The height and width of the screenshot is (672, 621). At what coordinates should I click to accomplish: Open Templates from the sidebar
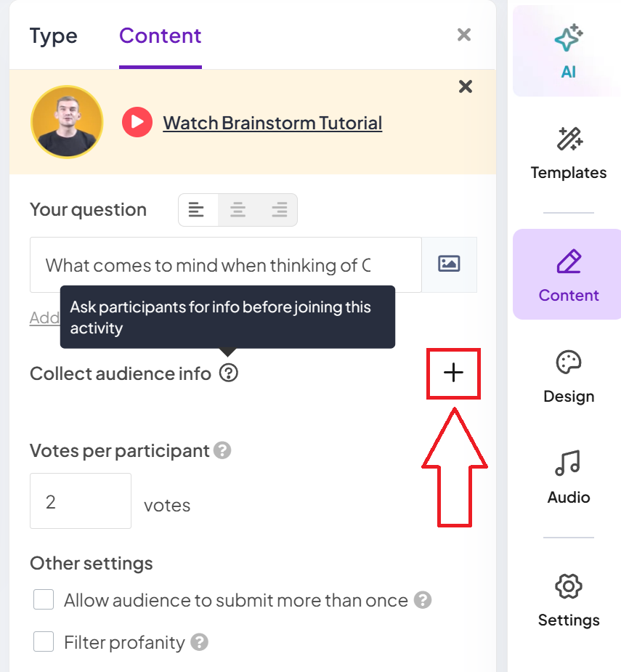[x=568, y=153]
